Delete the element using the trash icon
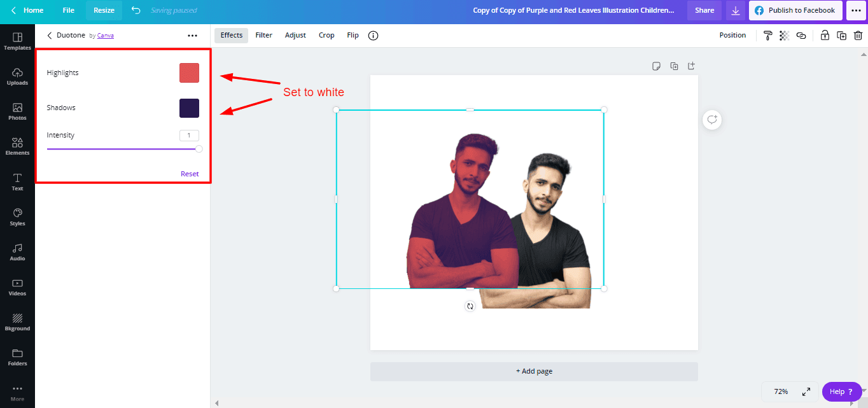 [858, 36]
